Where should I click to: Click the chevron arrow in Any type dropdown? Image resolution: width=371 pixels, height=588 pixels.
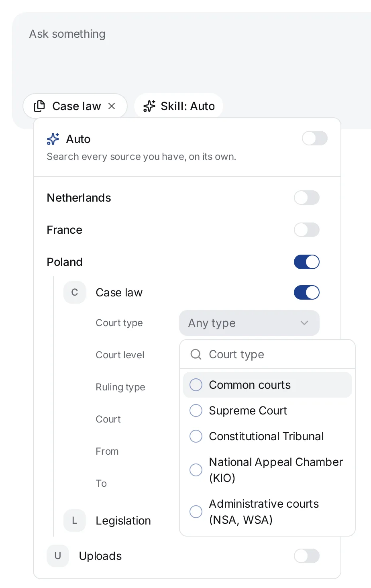pyautogui.click(x=304, y=323)
